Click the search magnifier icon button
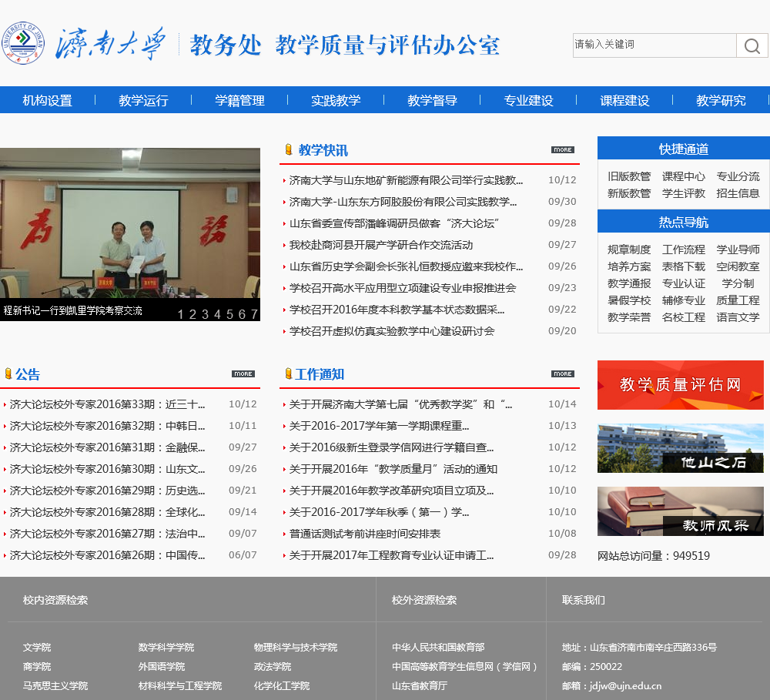Screen dimensions: 770x700 coord(752,45)
